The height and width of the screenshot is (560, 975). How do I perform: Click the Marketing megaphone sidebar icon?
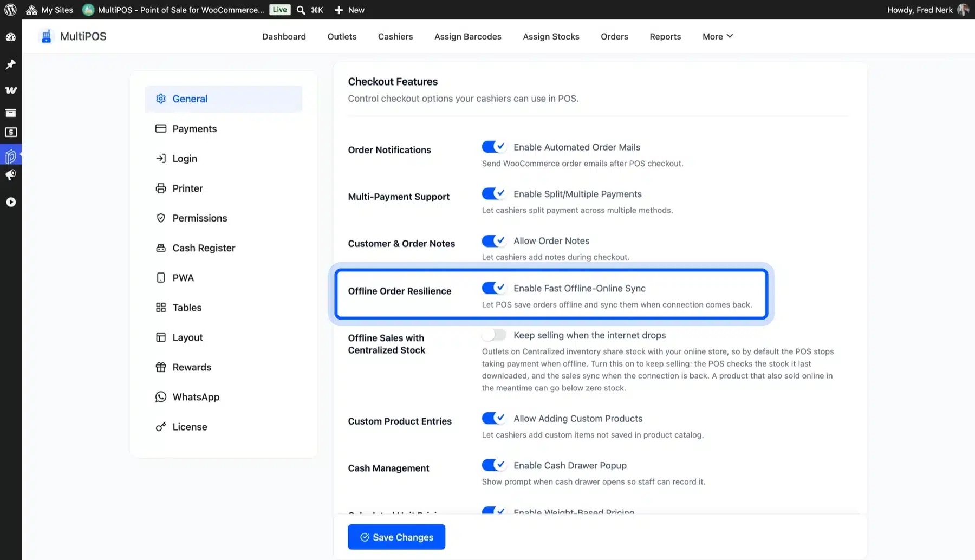[x=11, y=175]
